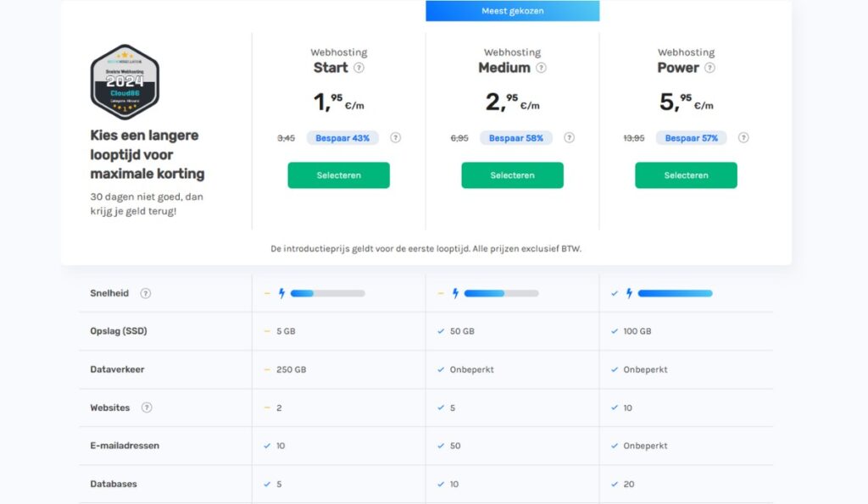Click the Cloud86 2024 award badge

pos(125,82)
